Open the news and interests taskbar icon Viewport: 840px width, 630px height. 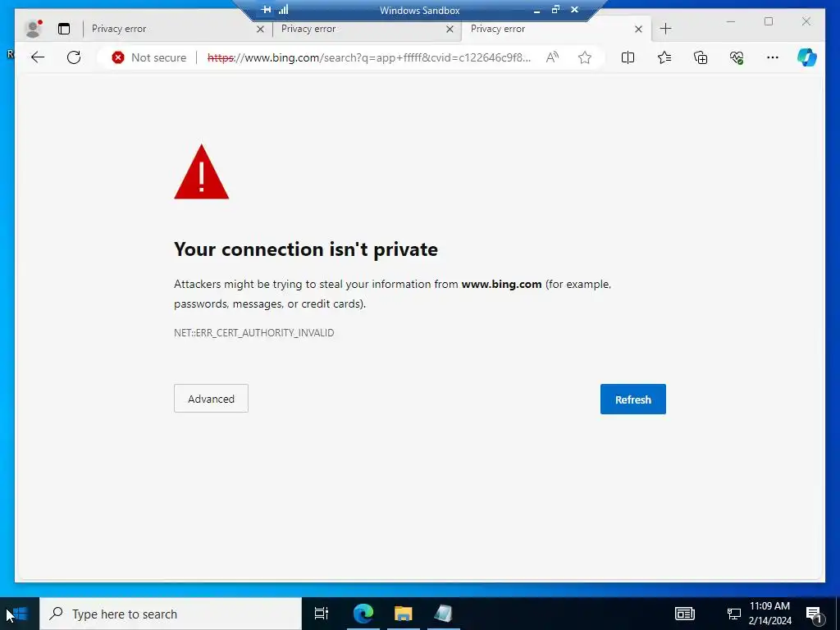685,614
